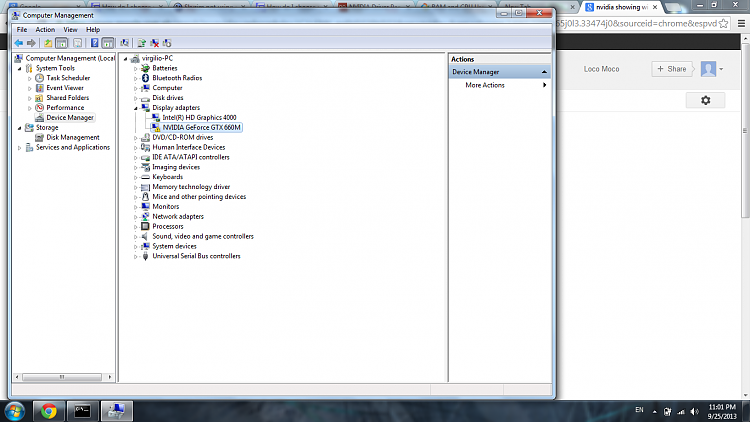
Task: Click the settings gear button in Chrome page
Action: tap(706, 100)
